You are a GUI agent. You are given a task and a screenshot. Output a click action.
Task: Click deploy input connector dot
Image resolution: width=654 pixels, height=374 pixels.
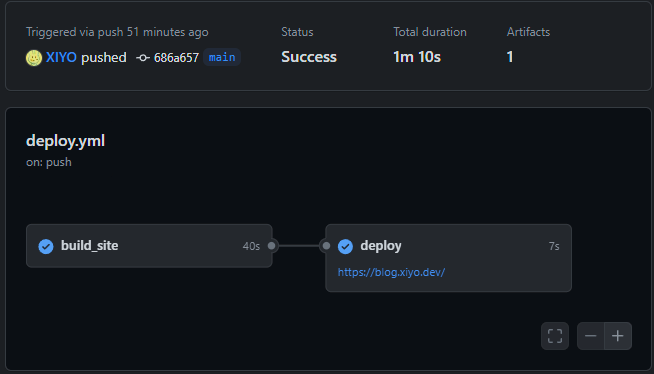coord(326,246)
